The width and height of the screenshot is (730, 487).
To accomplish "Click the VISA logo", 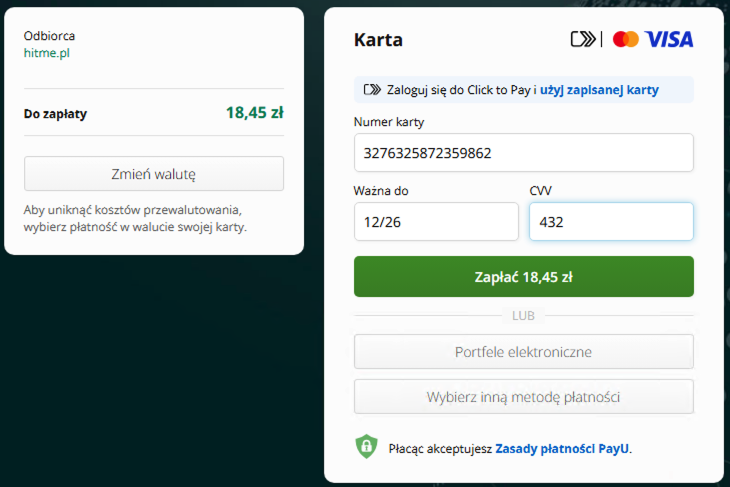I will tap(669, 39).
